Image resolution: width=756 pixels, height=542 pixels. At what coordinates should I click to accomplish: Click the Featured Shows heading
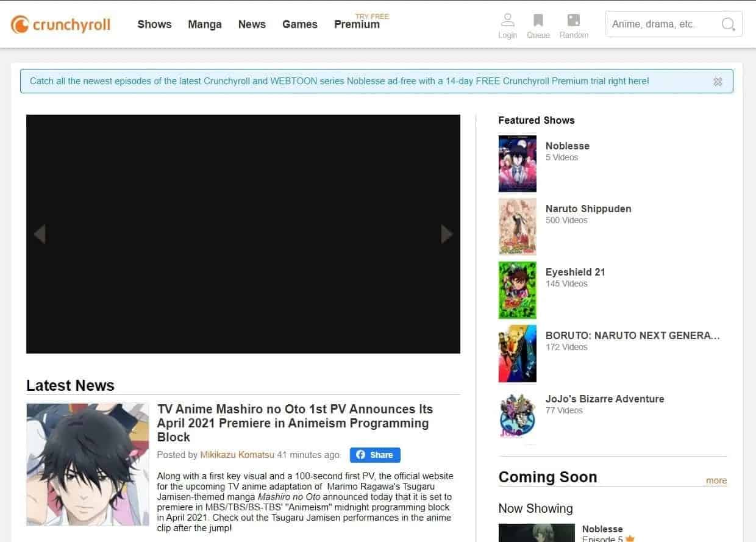[537, 120]
